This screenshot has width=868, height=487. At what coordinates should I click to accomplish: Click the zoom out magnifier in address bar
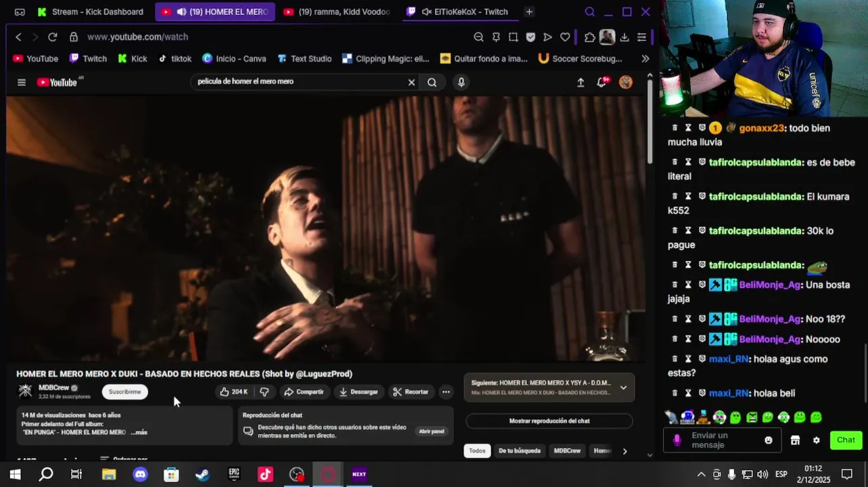point(478,37)
